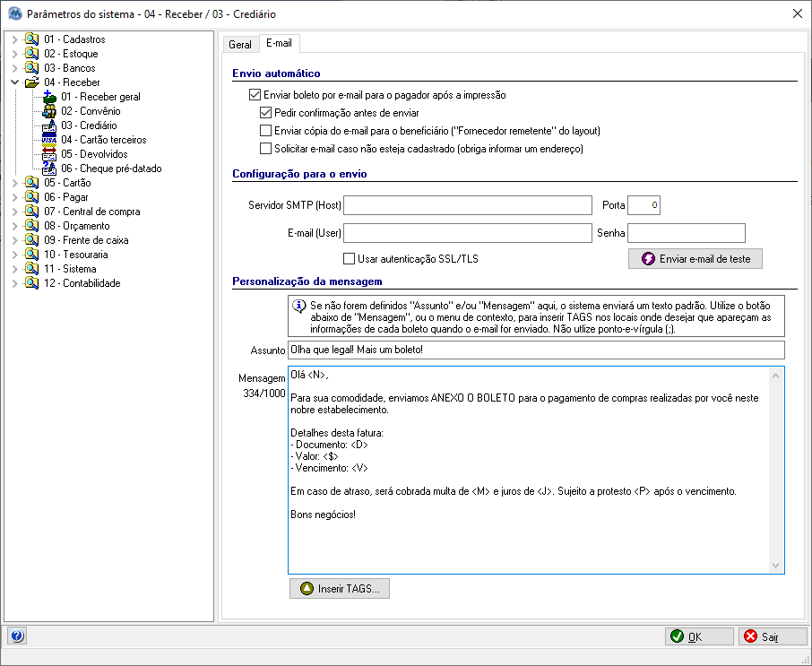The image size is (812, 666).
Task: Click the Convênio people icon
Action: coord(49,111)
